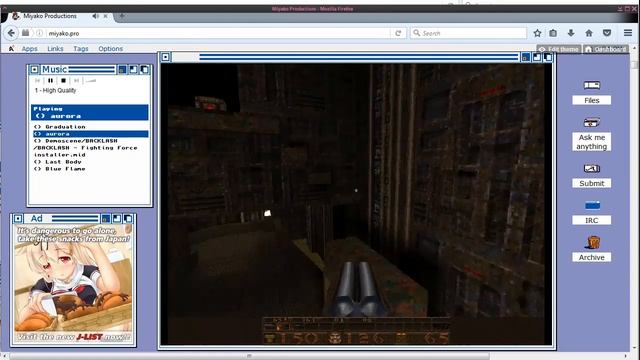This screenshot has width=640, height=360.
Task: Open the Links menu
Action: coord(55,49)
